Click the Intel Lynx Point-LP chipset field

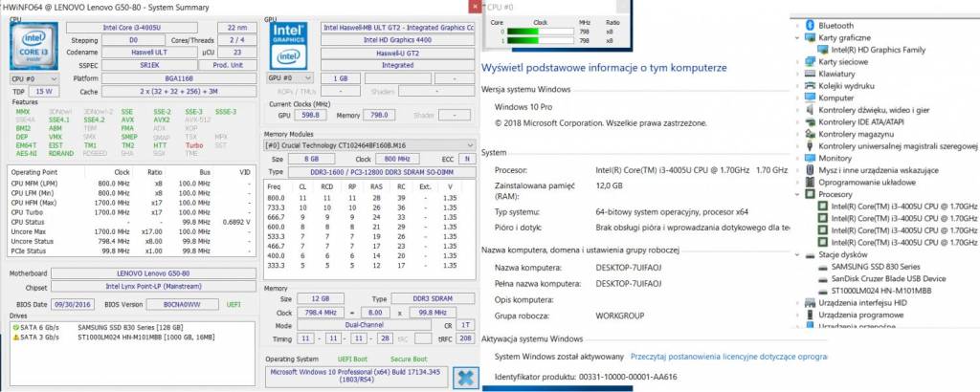(153, 287)
